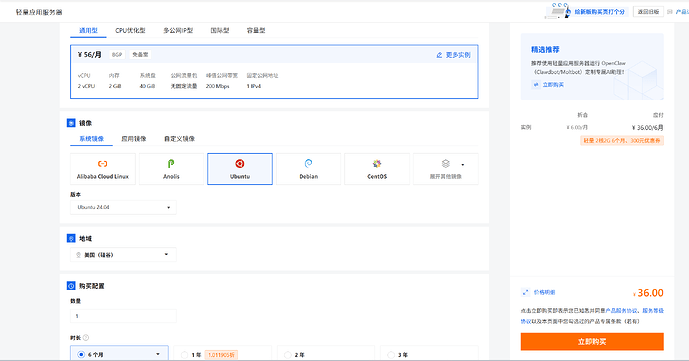Open the 给新版购买页打个分 link
Viewport: 689px width, 361px height.
[599, 12]
